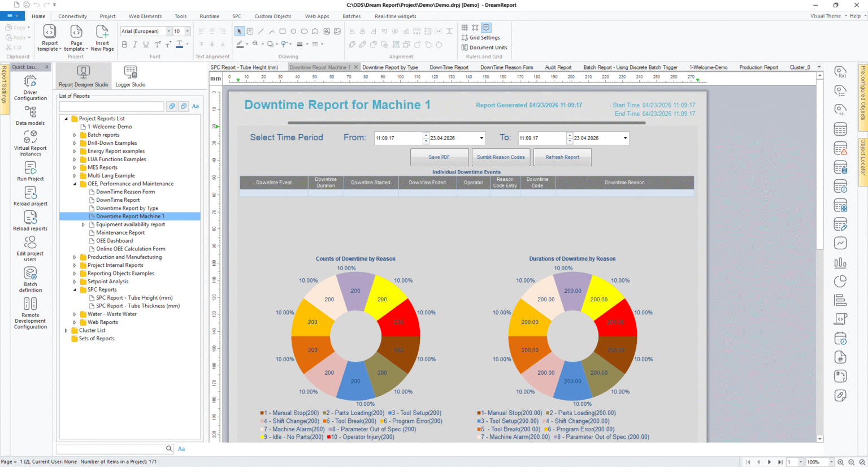The width and height of the screenshot is (868, 467).
Task: Click the Submit Reason Codes button
Action: 501,157
